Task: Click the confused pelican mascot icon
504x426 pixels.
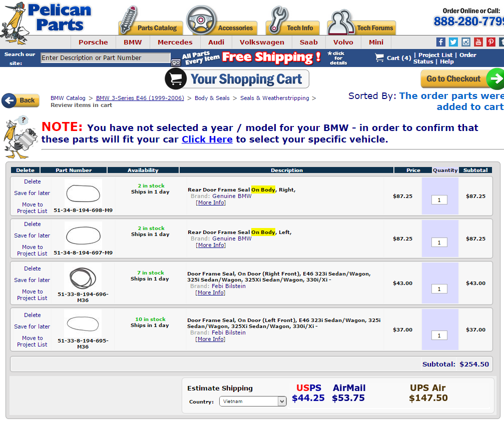Action: [x=20, y=137]
